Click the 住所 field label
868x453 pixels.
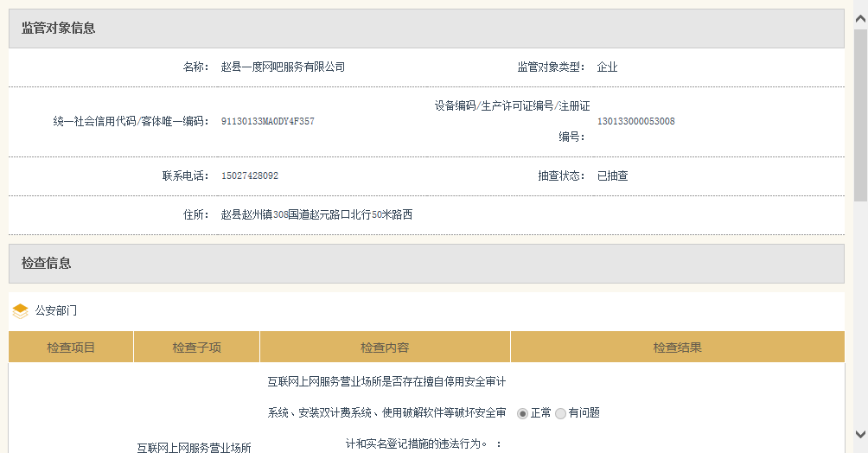pyautogui.click(x=196, y=215)
